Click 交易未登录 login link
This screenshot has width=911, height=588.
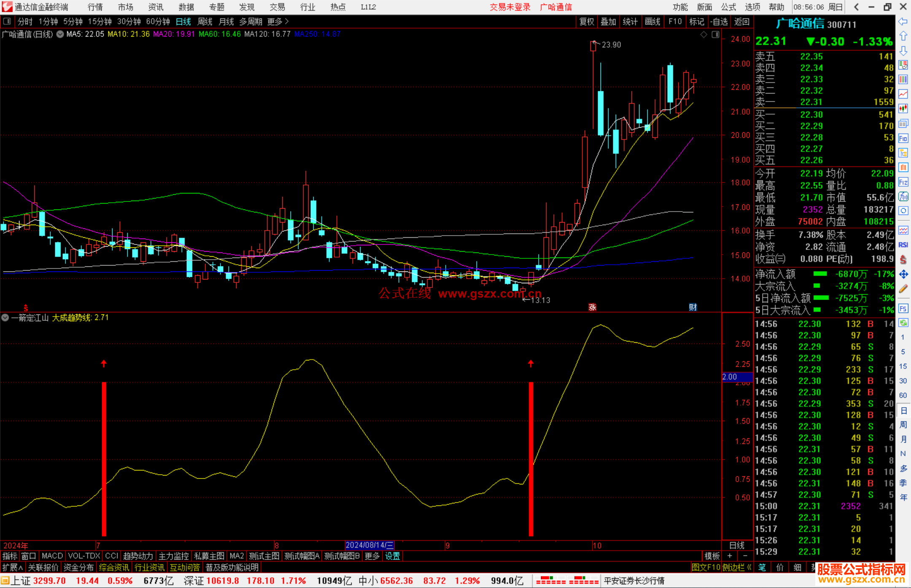[510, 7]
